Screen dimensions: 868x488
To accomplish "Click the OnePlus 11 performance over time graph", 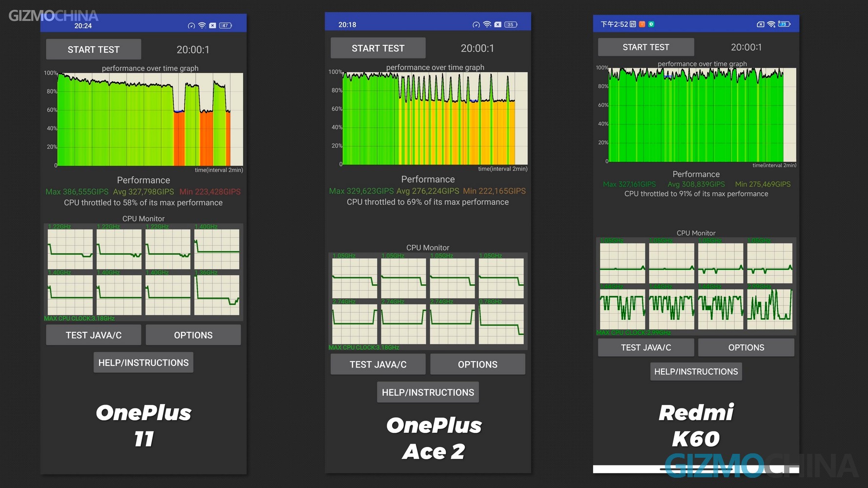I will click(150, 119).
